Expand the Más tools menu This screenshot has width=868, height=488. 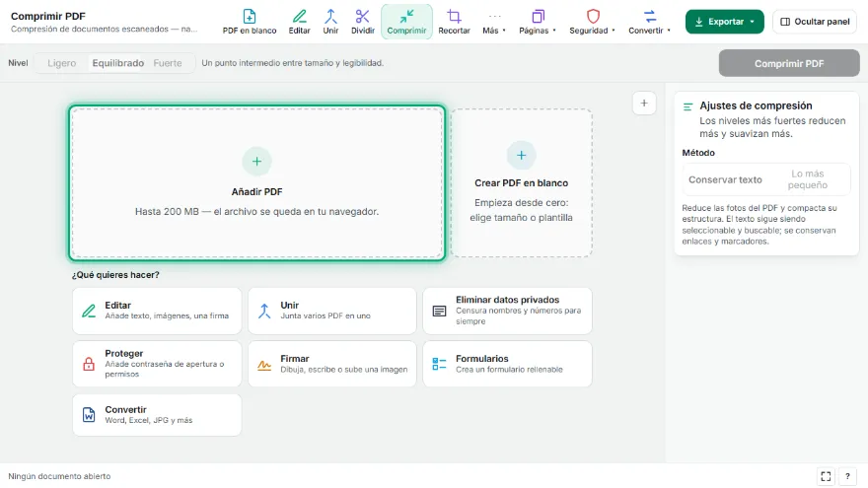(x=494, y=22)
